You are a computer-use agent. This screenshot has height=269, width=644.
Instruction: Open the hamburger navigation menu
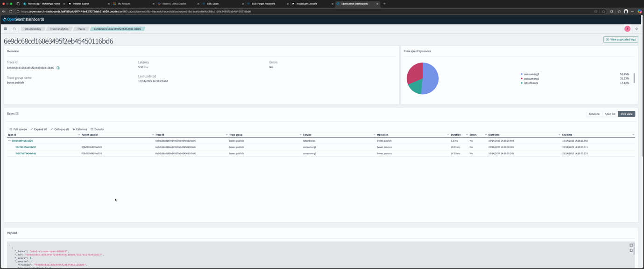coord(6,29)
